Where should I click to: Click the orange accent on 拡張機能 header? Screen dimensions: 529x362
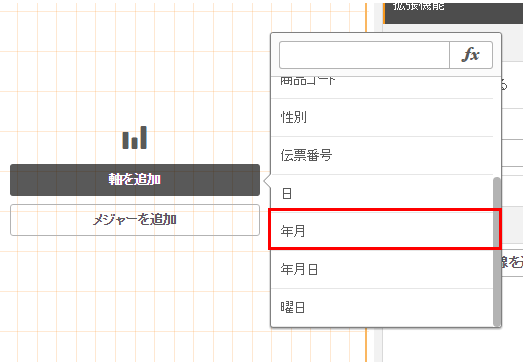tap(384, 13)
